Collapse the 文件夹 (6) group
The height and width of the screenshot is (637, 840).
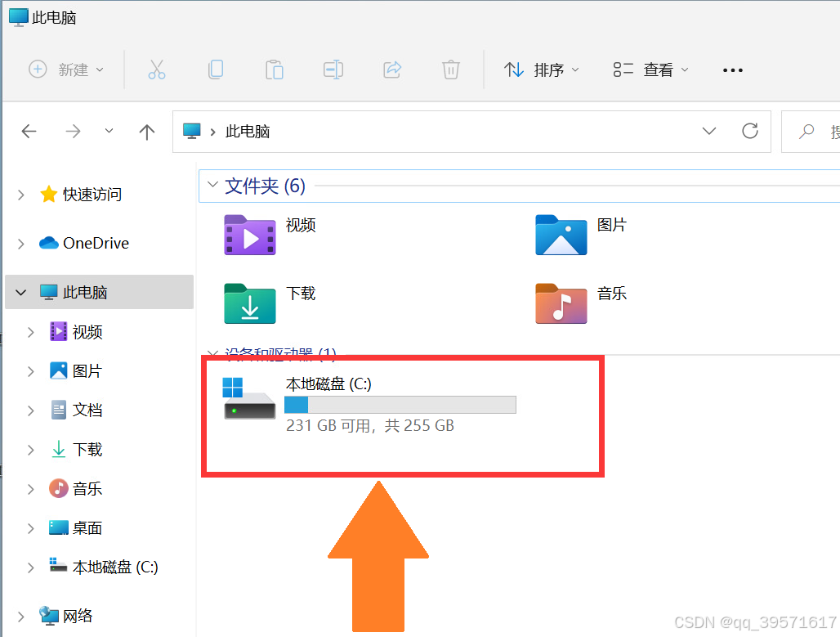click(x=212, y=185)
